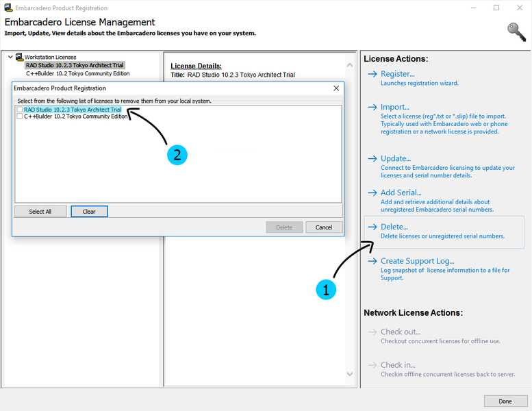532x411 pixels.
Task: Click 'Add and retrieve additional details' description
Action: pos(437,206)
